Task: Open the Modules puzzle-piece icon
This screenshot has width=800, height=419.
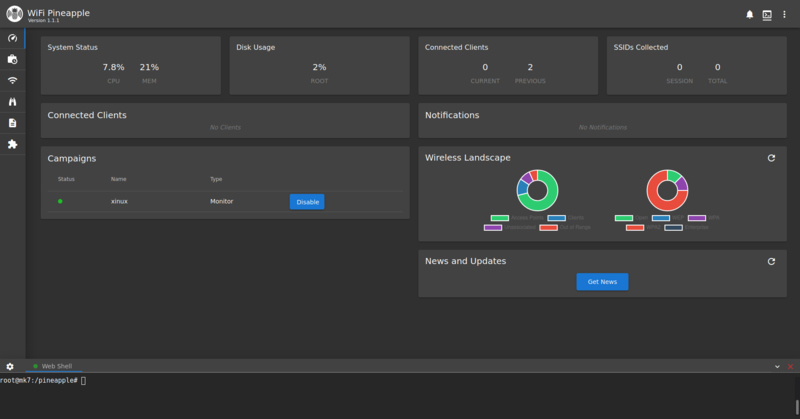Action: coord(12,144)
